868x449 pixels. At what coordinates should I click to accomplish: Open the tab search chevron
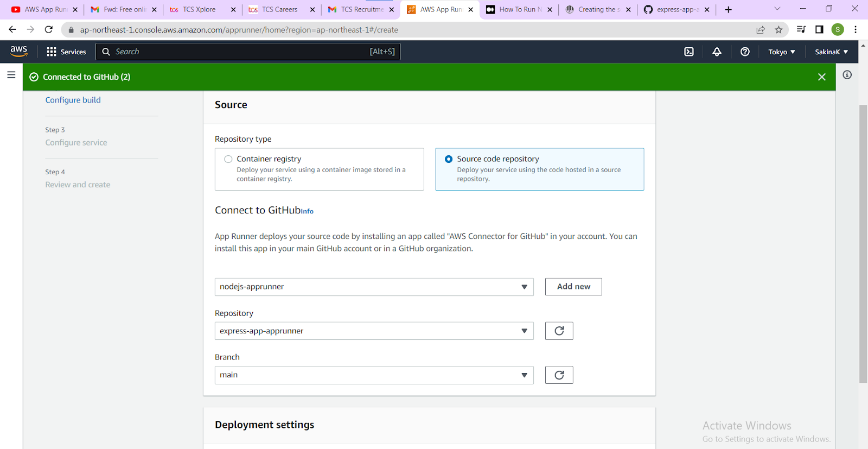coord(777,9)
